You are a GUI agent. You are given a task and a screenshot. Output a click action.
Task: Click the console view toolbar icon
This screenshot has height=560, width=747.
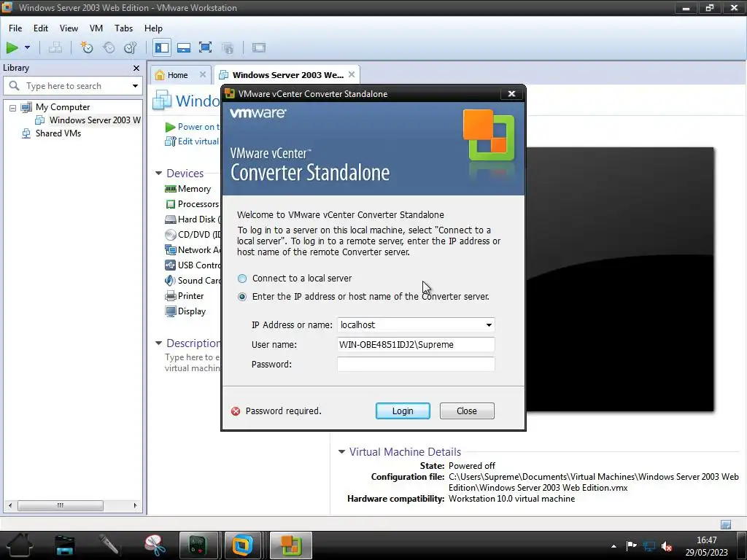point(259,47)
